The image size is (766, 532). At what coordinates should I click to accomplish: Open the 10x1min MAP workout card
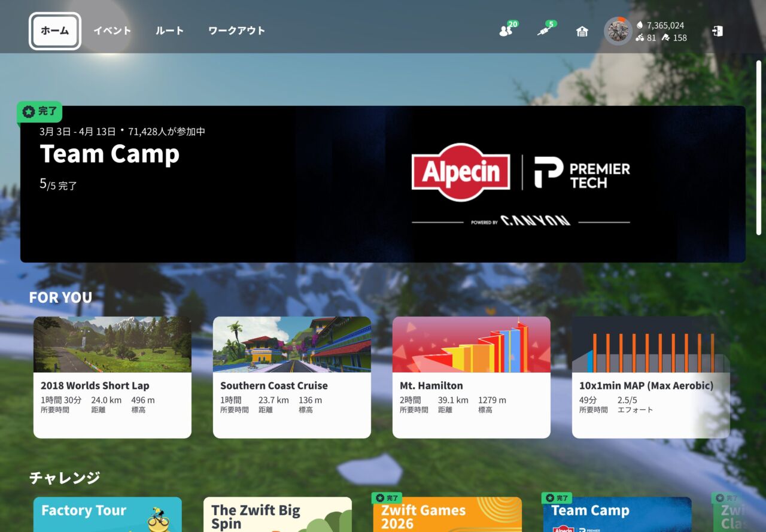(651, 377)
